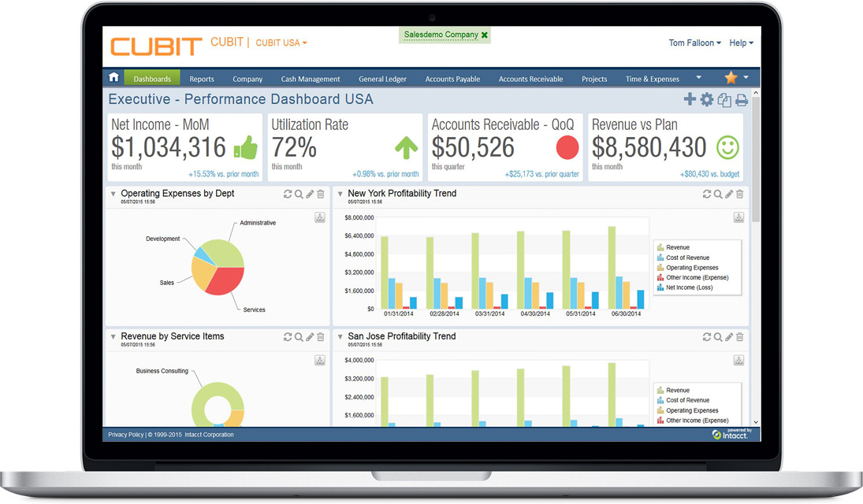Delete the San Jose Profitability Trend panel
Viewport: 863px width, 504px height.
click(740, 337)
